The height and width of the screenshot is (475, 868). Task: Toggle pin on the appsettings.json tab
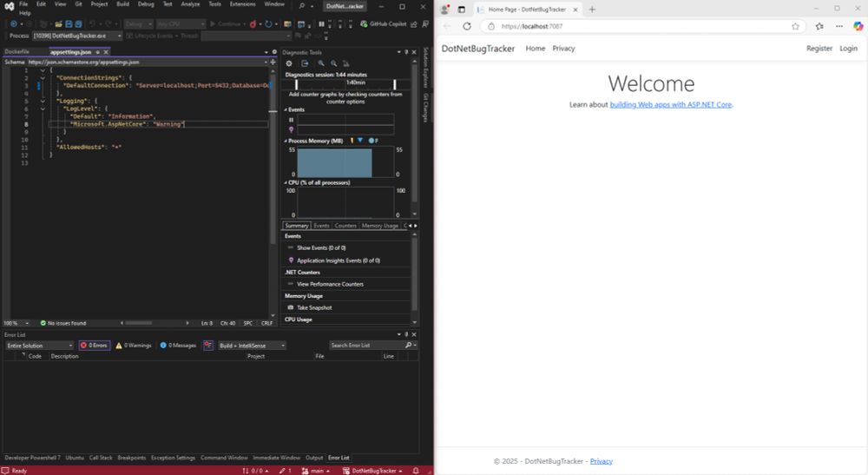(97, 52)
